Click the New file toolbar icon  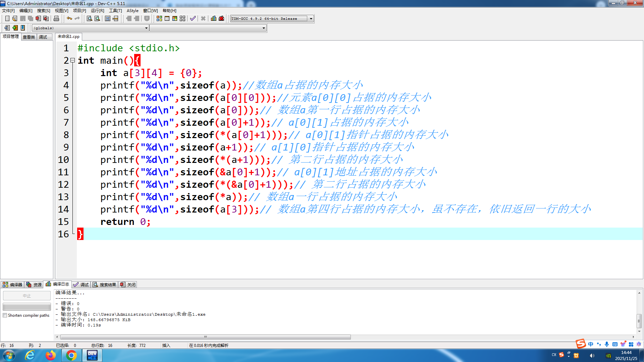[7, 18]
